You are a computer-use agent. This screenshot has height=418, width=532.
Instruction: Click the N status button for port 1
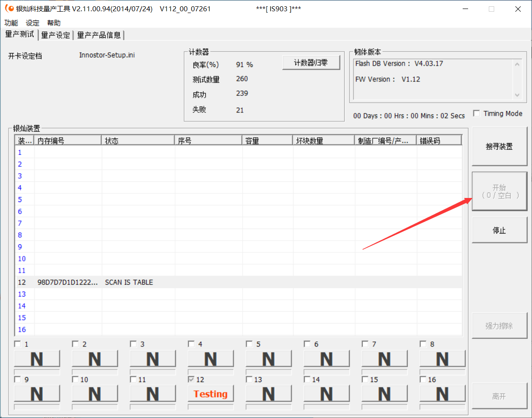pyautogui.click(x=37, y=359)
